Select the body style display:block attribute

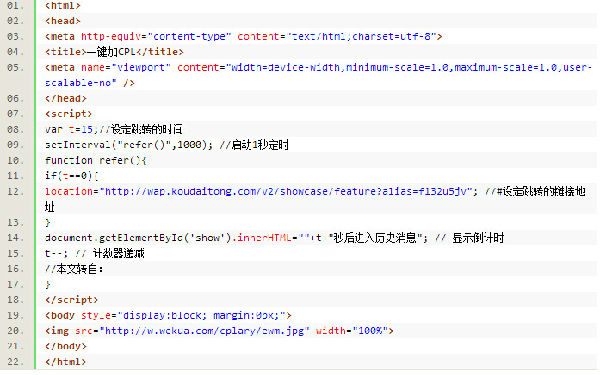pyautogui.click(x=186, y=315)
